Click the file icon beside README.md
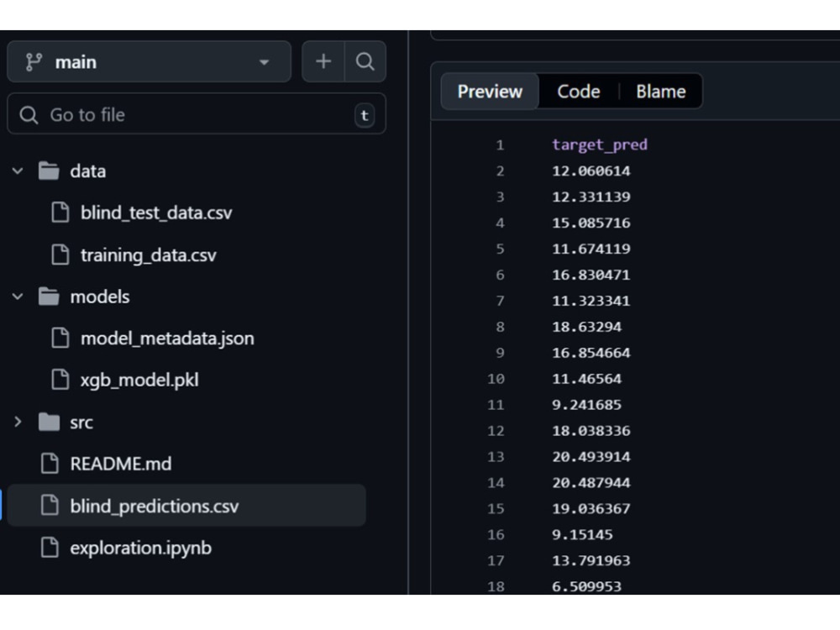 click(50, 464)
